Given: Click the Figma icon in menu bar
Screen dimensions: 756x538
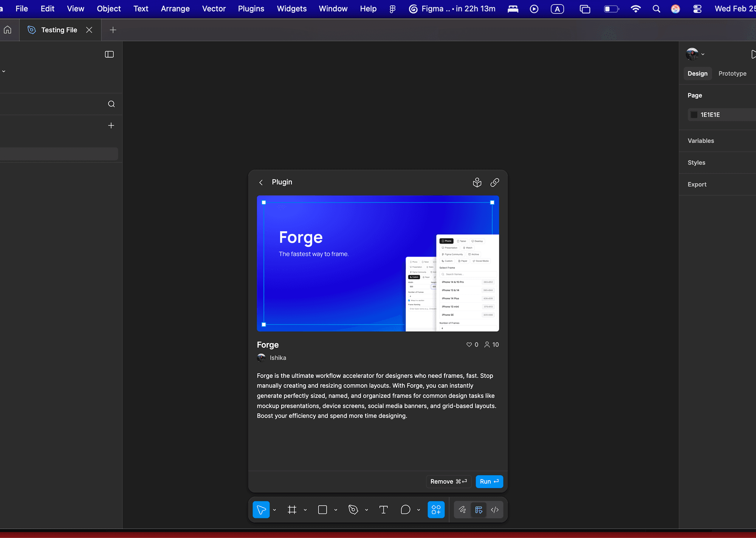Looking at the screenshot, I should 392,9.
